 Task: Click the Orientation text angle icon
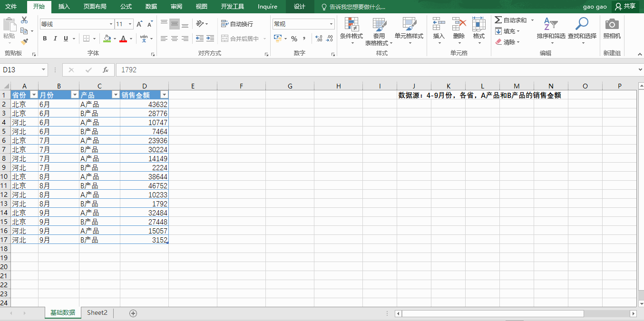pos(200,24)
